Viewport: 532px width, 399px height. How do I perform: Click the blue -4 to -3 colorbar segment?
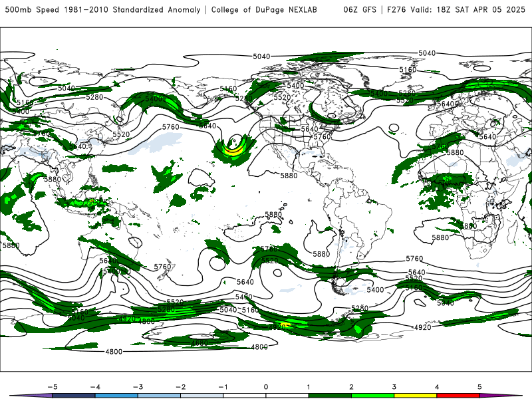pos(116,396)
